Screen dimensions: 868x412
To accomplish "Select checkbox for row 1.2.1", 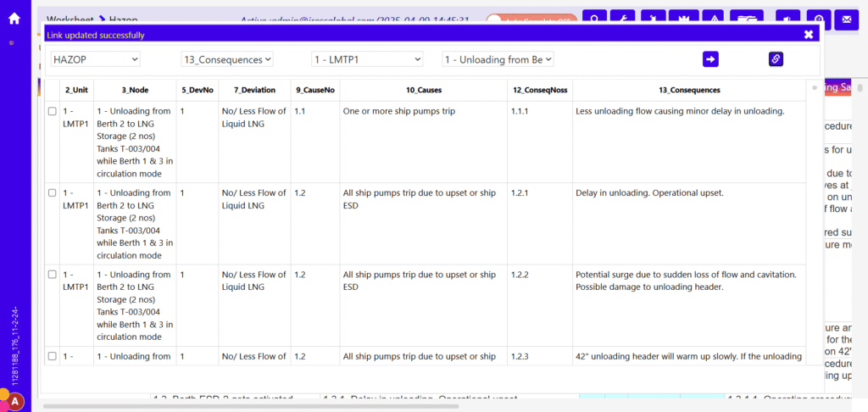I will point(53,193).
